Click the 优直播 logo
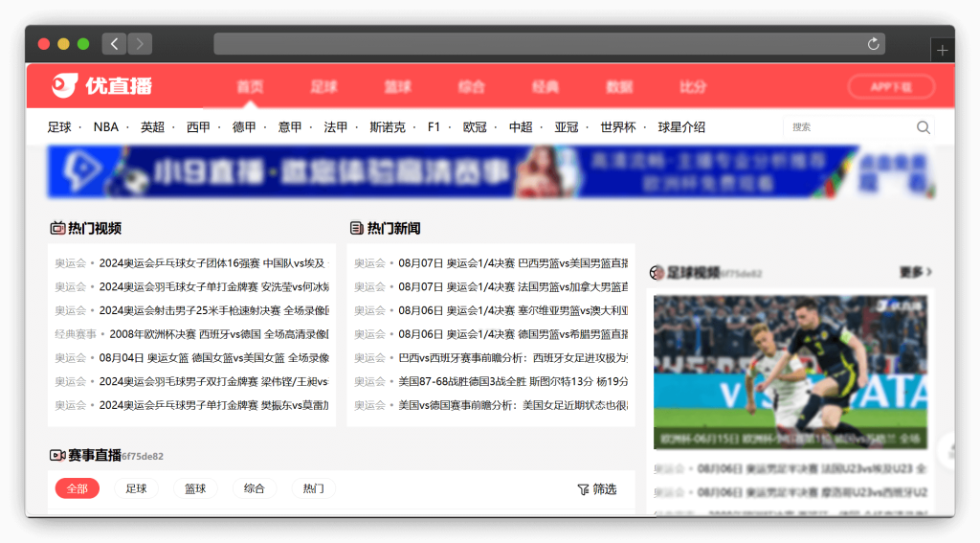Screen dimensions: 980x543 pyautogui.click(x=101, y=85)
